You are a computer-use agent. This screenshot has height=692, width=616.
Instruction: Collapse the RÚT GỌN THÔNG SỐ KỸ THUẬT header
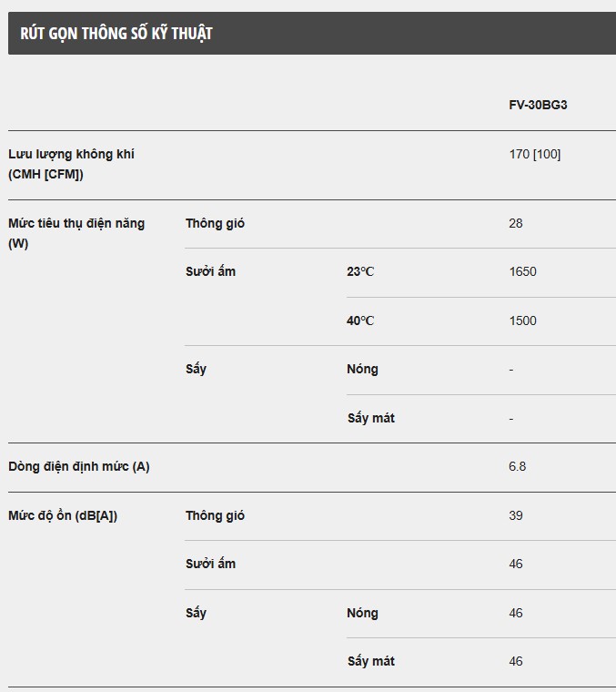click(x=116, y=34)
